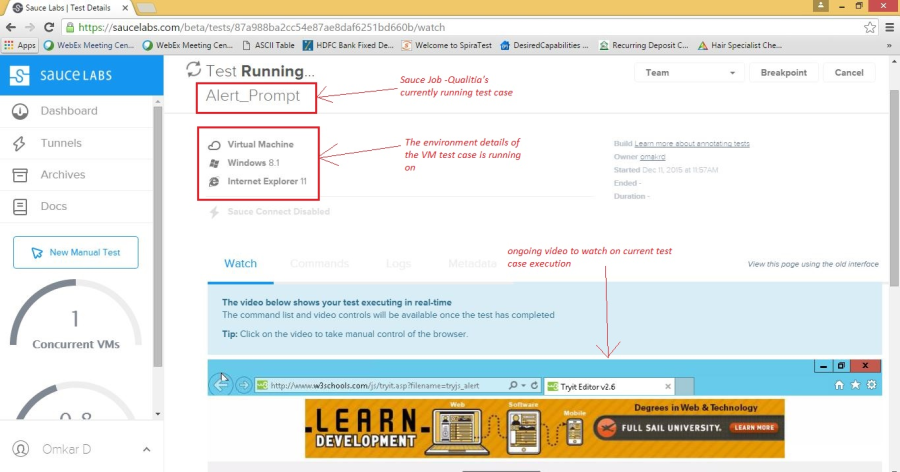
Task: Click the Dashboard icon in sidebar
Action: pyautogui.click(x=20, y=111)
